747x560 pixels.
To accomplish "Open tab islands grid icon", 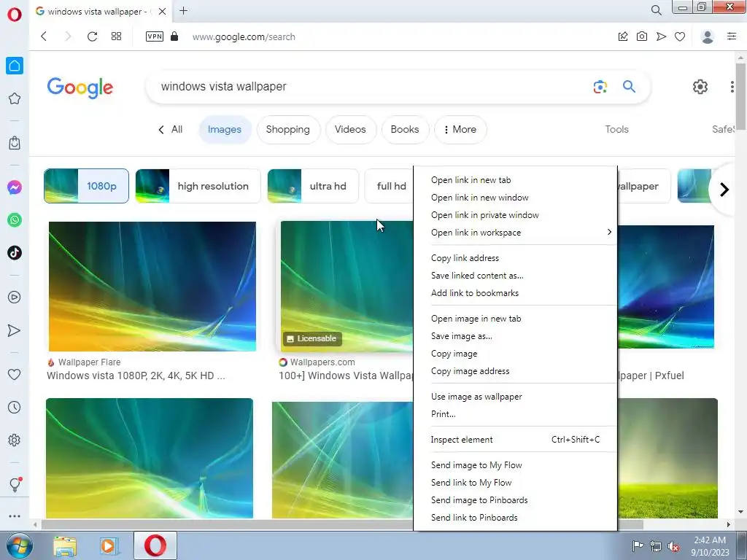I will 116,36.
